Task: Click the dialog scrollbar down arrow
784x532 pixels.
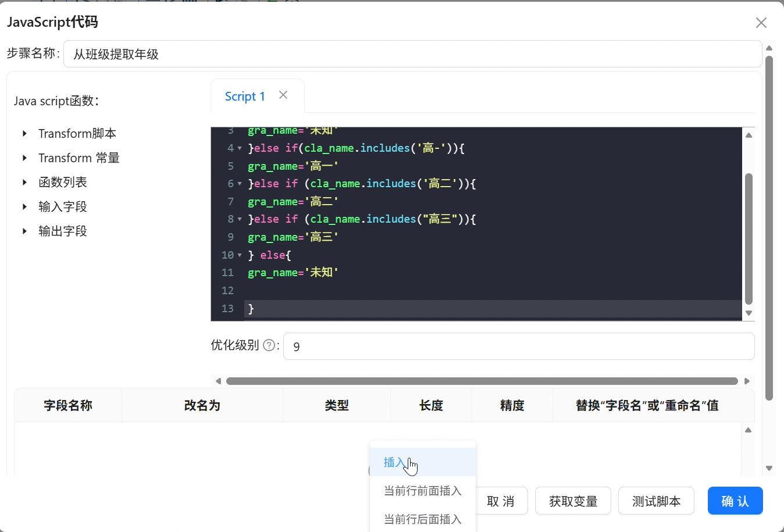Action: point(769,468)
